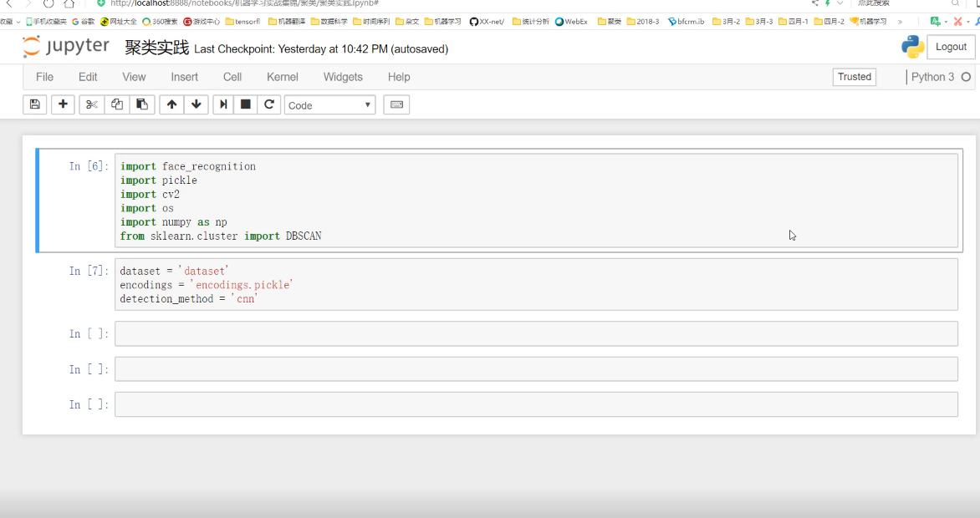Copy selected cells using toolbar icon
Screen dimensions: 980x518
pos(117,104)
